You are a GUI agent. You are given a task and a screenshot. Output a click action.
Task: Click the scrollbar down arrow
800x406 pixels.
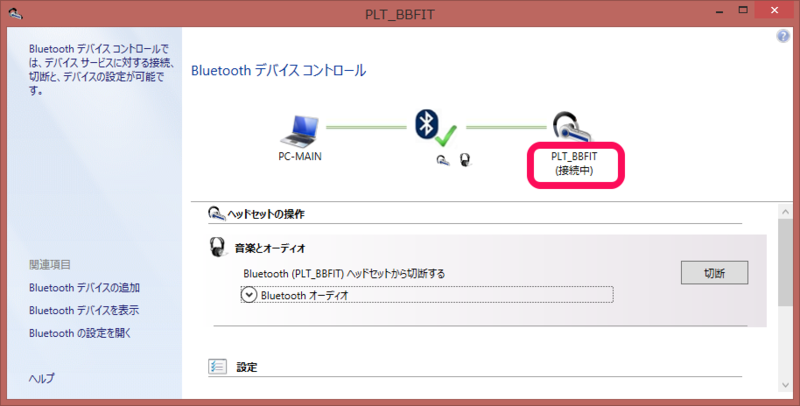tap(785, 385)
